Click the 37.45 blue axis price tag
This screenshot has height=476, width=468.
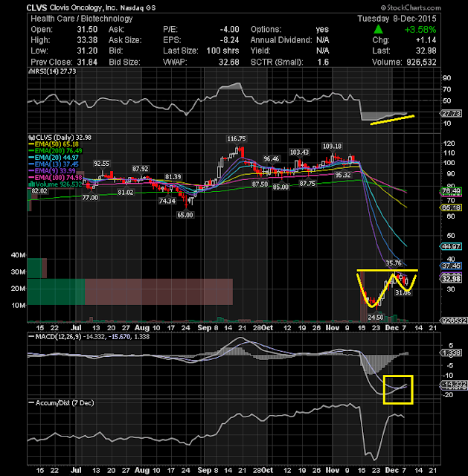coord(451,266)
